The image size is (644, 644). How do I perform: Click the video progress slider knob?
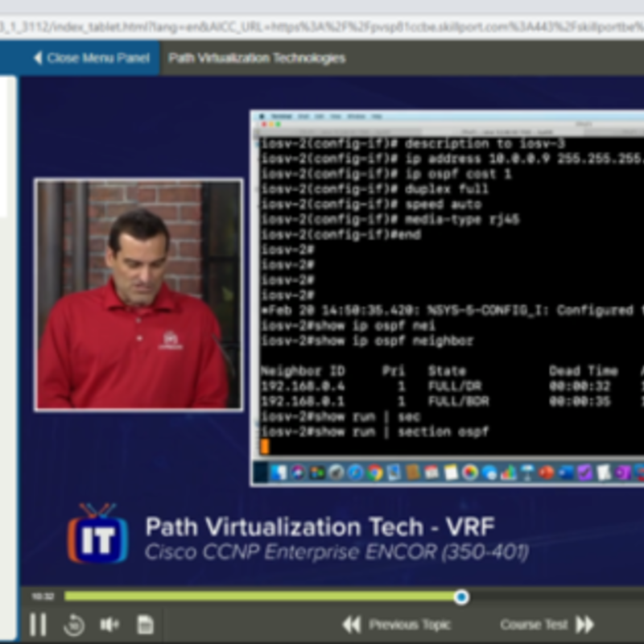click(461, 597)
